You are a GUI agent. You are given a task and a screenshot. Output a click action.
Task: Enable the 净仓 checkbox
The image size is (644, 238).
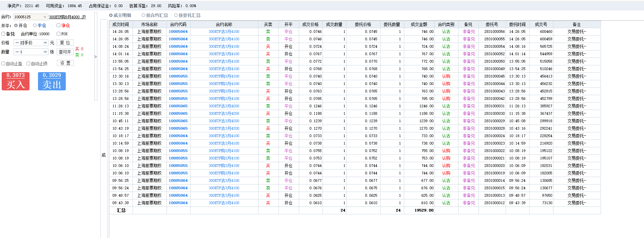59,25
